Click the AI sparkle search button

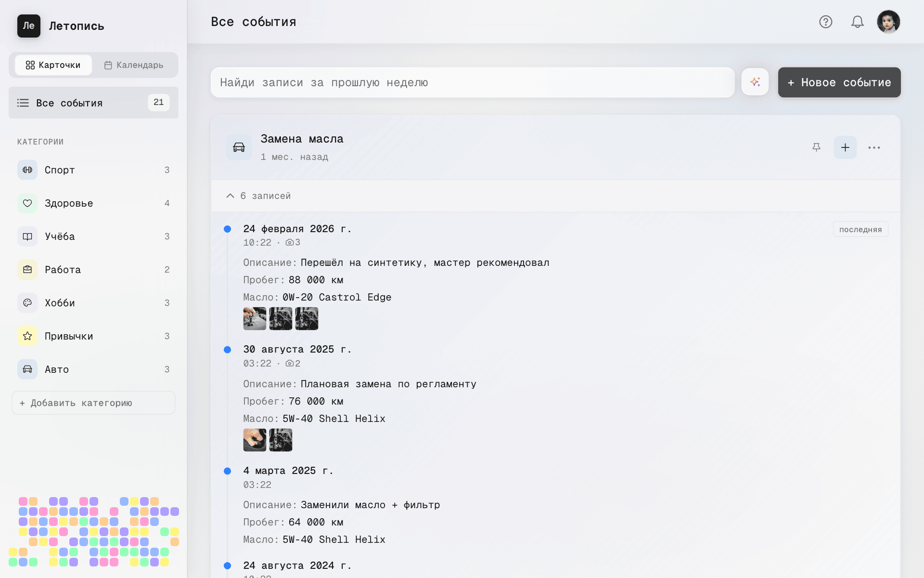pyautogui.click(x=755, y=82)
